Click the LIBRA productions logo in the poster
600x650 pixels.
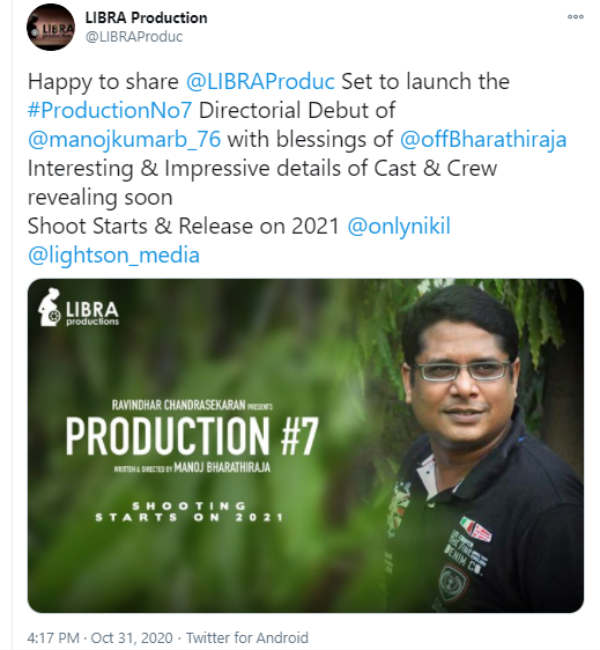pyautogui.click(x=78, y=308)
